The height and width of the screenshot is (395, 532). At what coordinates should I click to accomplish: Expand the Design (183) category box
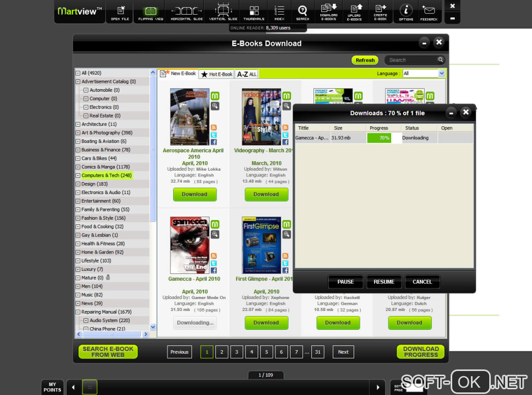pyautogui.click(x=78, y=184)
